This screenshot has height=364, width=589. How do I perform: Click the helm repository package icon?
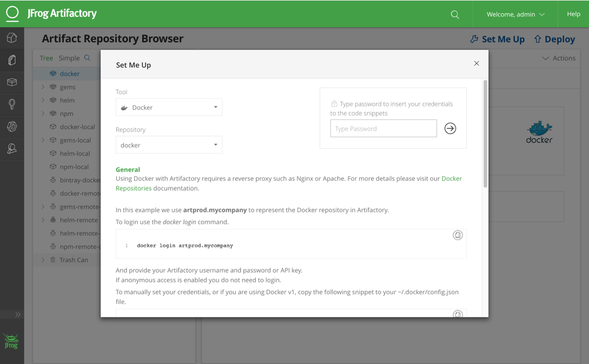point(53,100)
